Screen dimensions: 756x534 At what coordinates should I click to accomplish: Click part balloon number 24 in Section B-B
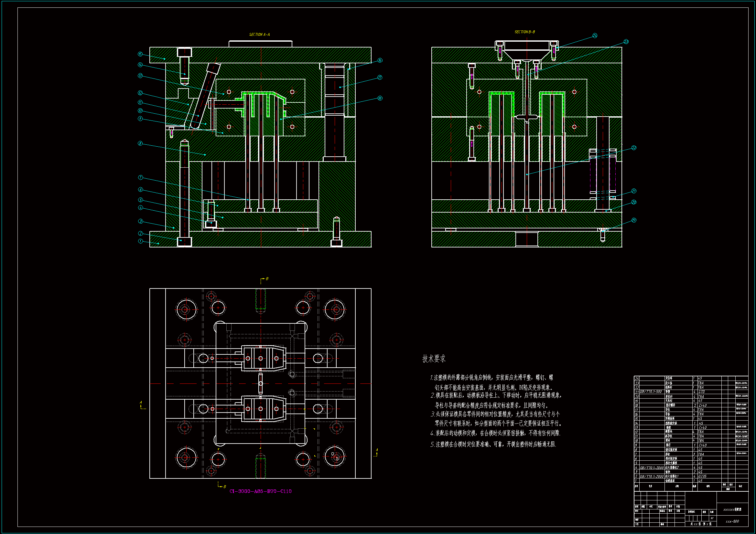tap(595, 36)
